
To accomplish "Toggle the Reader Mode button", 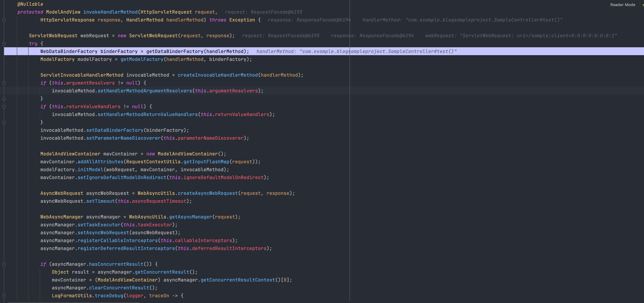I will (x=623, y=5).
